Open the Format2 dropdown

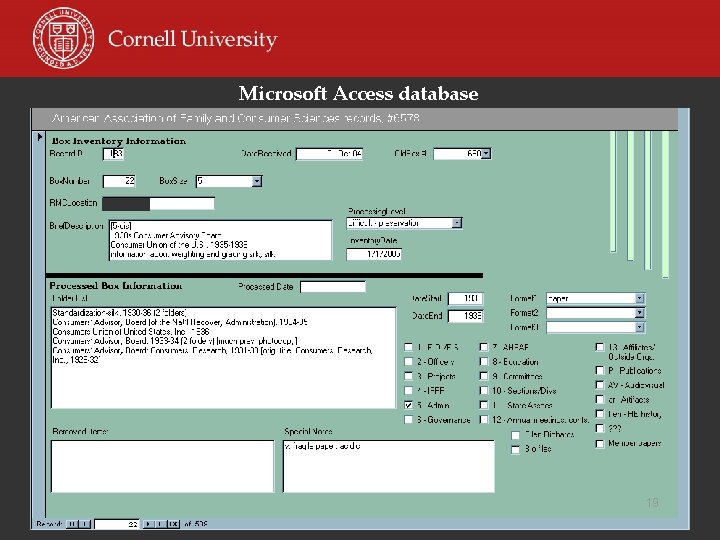tap(640, 313)
